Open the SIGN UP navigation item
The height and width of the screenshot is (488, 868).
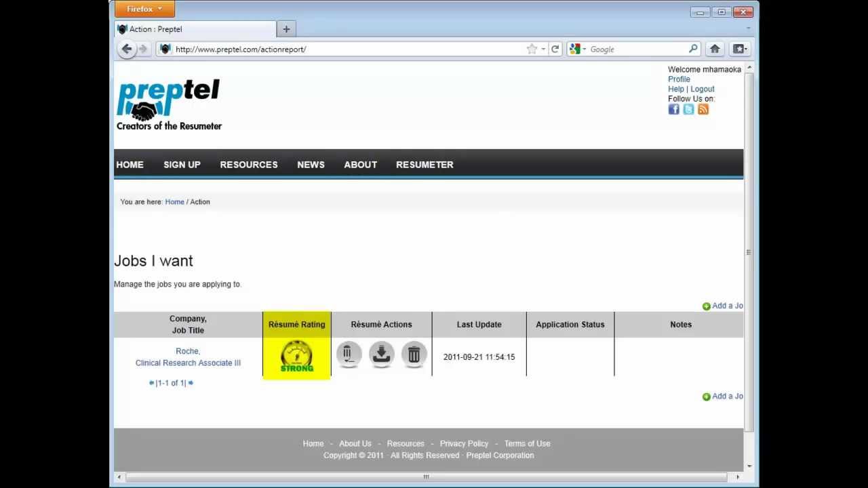click(182, 165)
